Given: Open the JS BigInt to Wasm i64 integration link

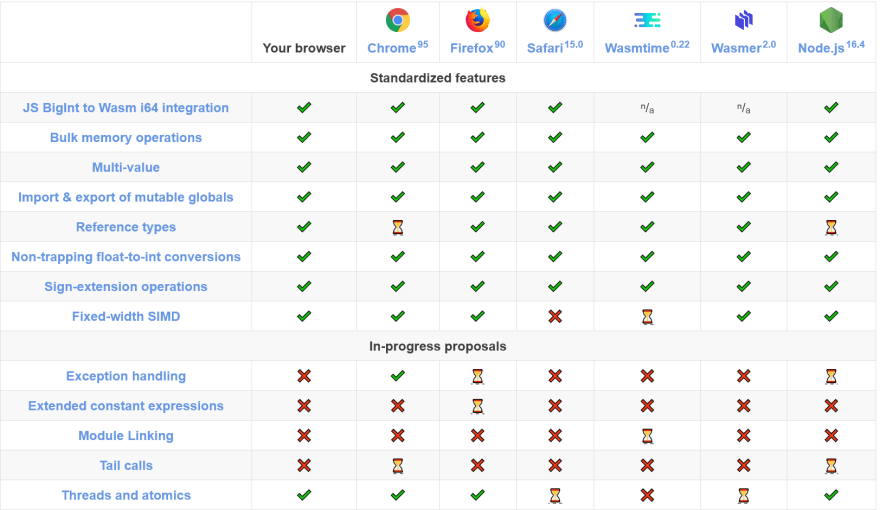Looking at the screenshot, I should (126, 108).
